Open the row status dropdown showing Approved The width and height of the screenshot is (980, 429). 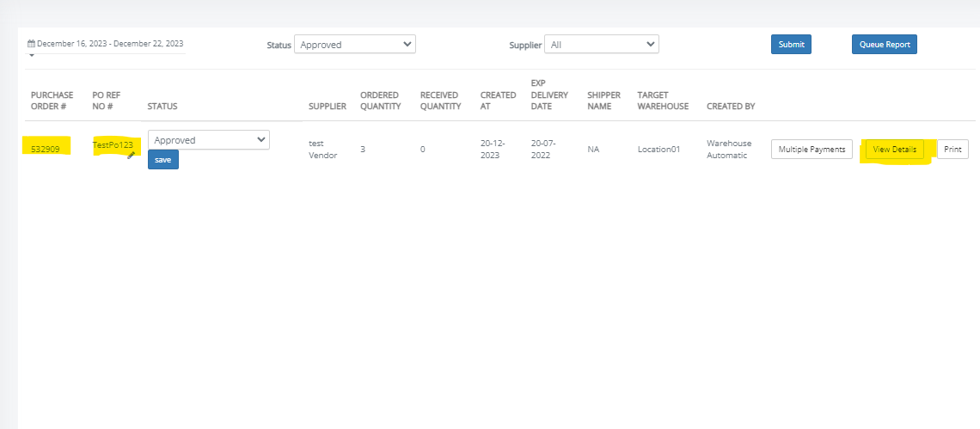click(x=209, y=140)
